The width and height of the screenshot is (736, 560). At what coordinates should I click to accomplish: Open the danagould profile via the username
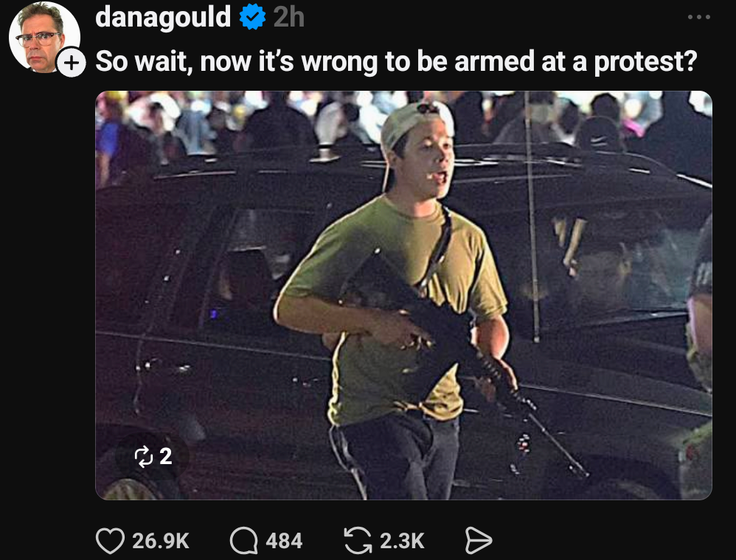(163, 17)
